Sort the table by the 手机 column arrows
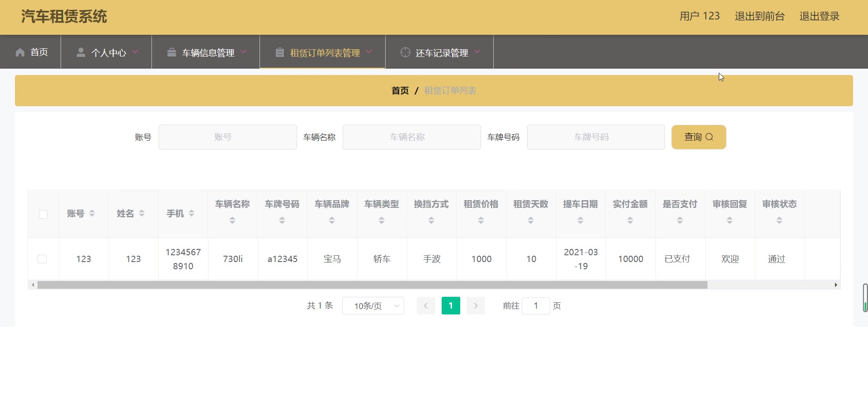The image size is (868, 403). click(x=192, y=213)
